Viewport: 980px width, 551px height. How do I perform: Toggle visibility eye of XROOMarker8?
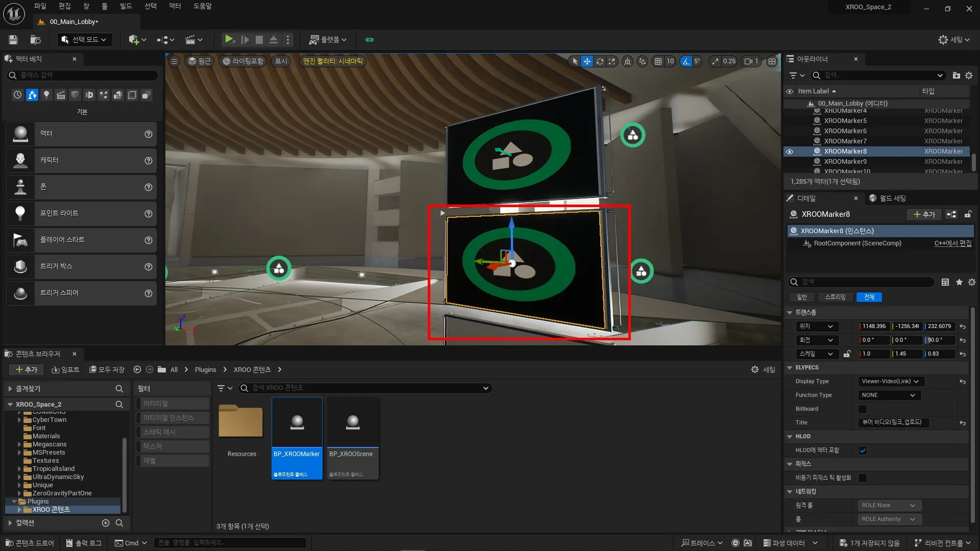790,152
